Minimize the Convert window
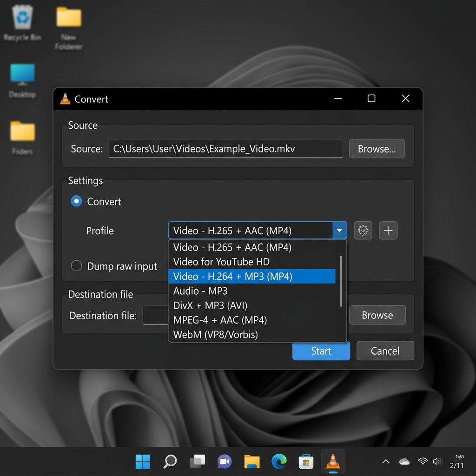This screenshot has width=476, height=476. click(338, 99)
